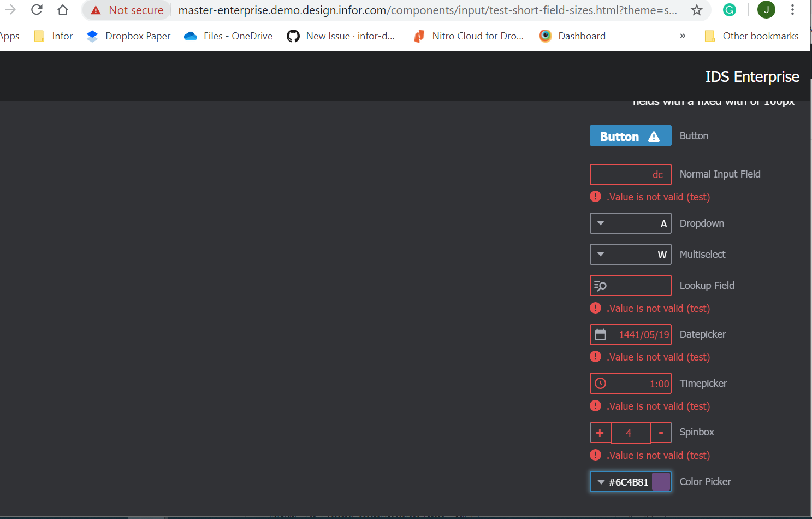Click the error icon below Lookup Field
The image size is (812, 519).
(596, 308)
